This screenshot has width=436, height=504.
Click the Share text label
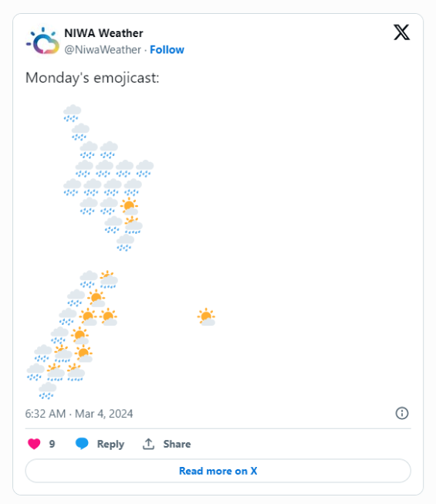pos(177,444)
